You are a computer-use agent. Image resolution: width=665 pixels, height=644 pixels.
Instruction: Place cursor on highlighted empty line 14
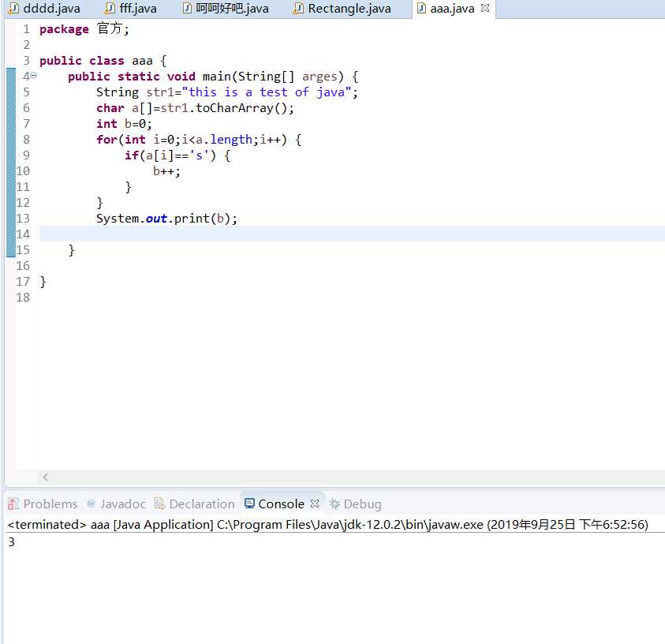coord(352,234)
